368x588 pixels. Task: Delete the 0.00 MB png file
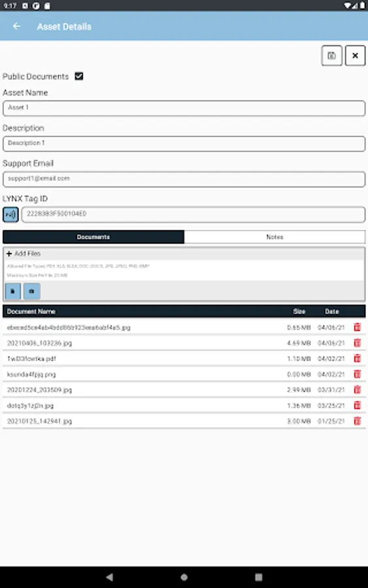tap(357, 374)
